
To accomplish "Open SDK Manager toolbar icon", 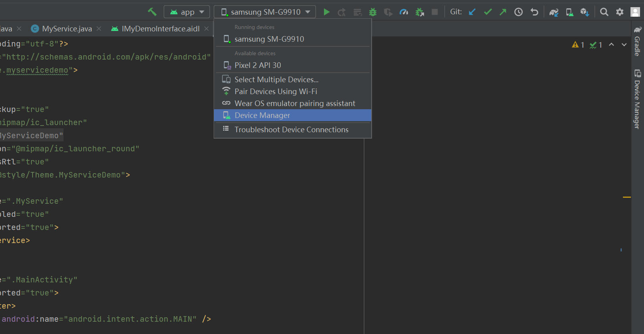I will click(584, 12).
